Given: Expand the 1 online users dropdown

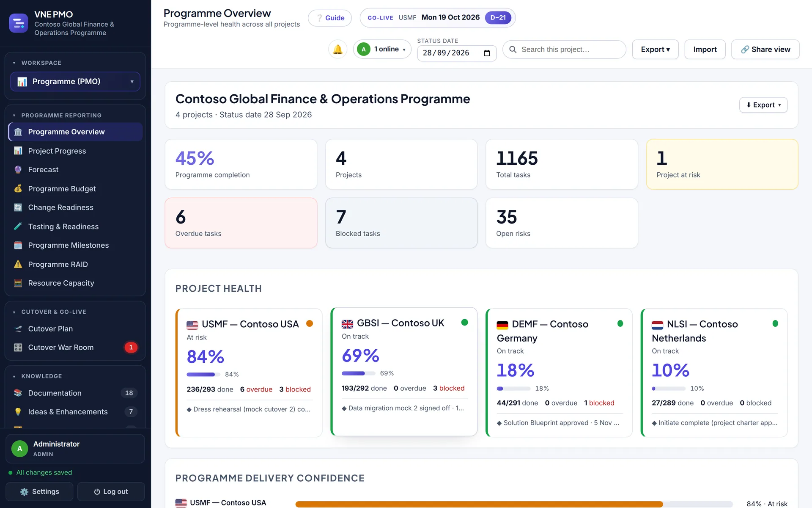Looking at the screenshot, I should (382, 50).
